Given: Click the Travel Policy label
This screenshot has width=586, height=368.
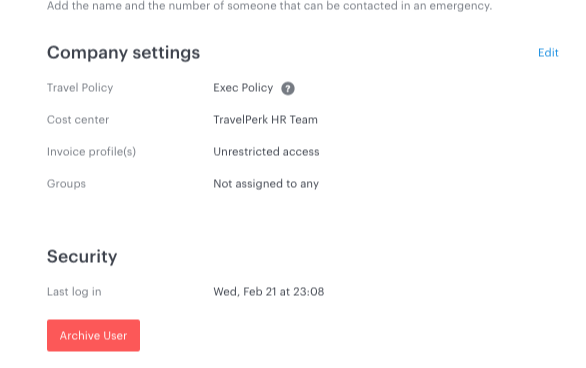Looking at the screenshot, I should (80, 88).
